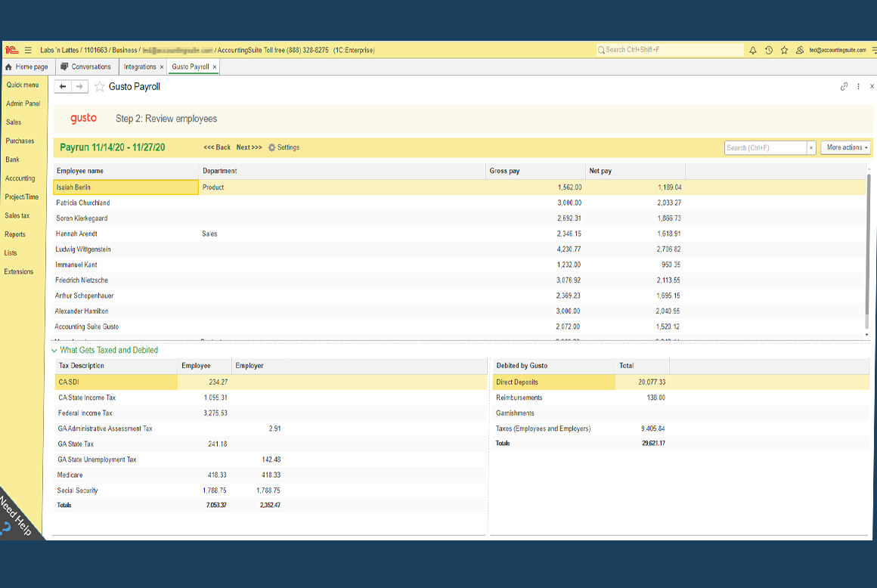Viewport: 877px width, 588px height.
Task: Select the Gusto Payroll tab
Action: click(191, 67)
